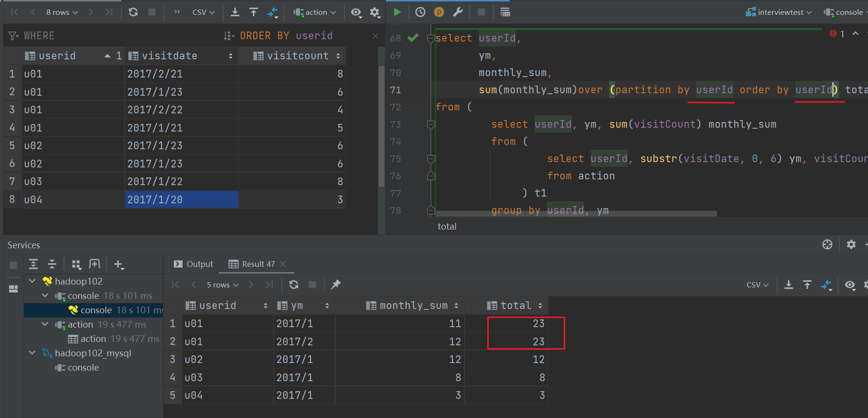Viewport: 868px width, 418px height.
Task: Open the 8 rows page size dropdown
Action: tap(62, 12)
